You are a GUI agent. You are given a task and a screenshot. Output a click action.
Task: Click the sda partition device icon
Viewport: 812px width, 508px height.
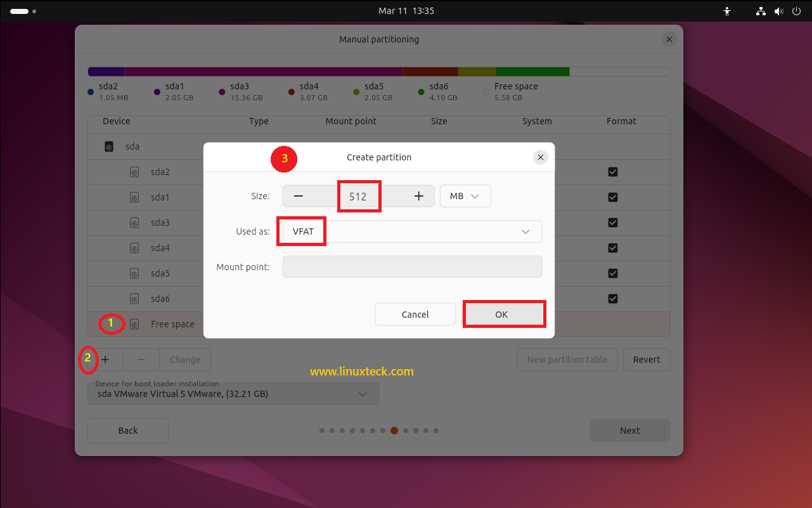click(x=109, y=147)
